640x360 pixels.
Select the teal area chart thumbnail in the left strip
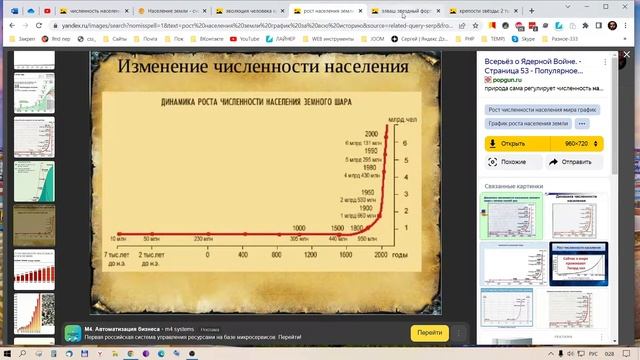[x=34, y=181]
